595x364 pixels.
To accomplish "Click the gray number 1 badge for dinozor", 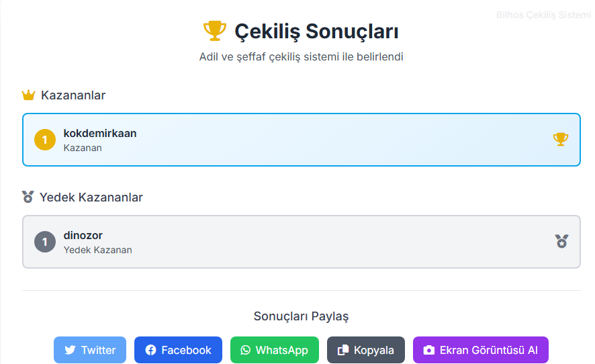I will (x=45, y=242).
